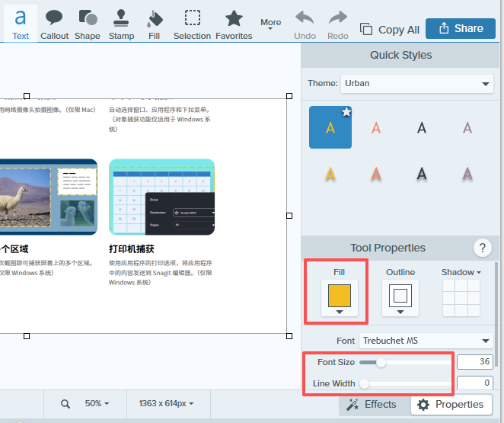Select the Callout tool
This screenshot has height=423, width=504.
point(54,24)
